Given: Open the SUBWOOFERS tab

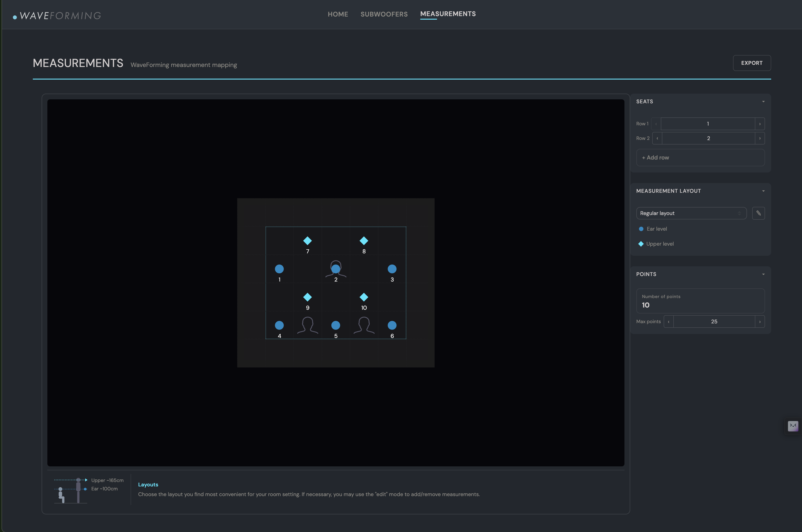Looking at the screenshot, I should 384,14.
